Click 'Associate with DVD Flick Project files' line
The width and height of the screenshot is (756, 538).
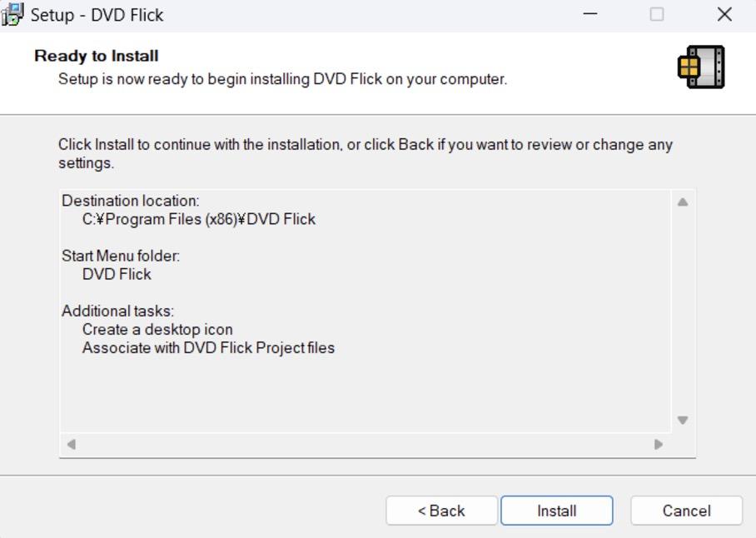pyautogui.click(x=208, y=348)
